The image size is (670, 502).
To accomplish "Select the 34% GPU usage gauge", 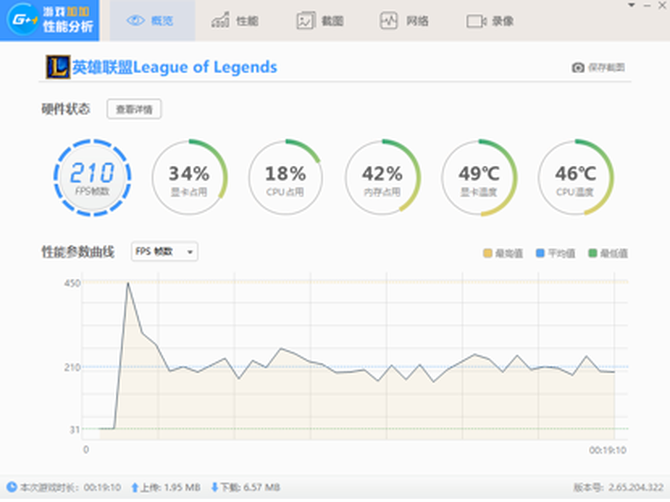I will [189, 178].
